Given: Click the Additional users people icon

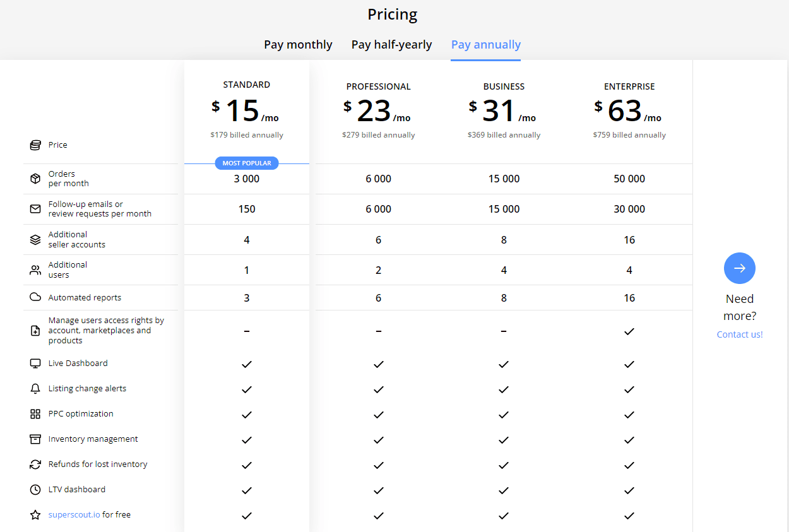Looking at the screenshot, I should pyautogui.click(x=35, y=270).
